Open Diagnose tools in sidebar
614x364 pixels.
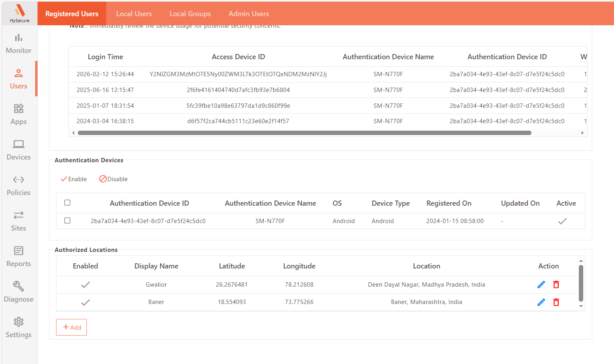point(19,292)
